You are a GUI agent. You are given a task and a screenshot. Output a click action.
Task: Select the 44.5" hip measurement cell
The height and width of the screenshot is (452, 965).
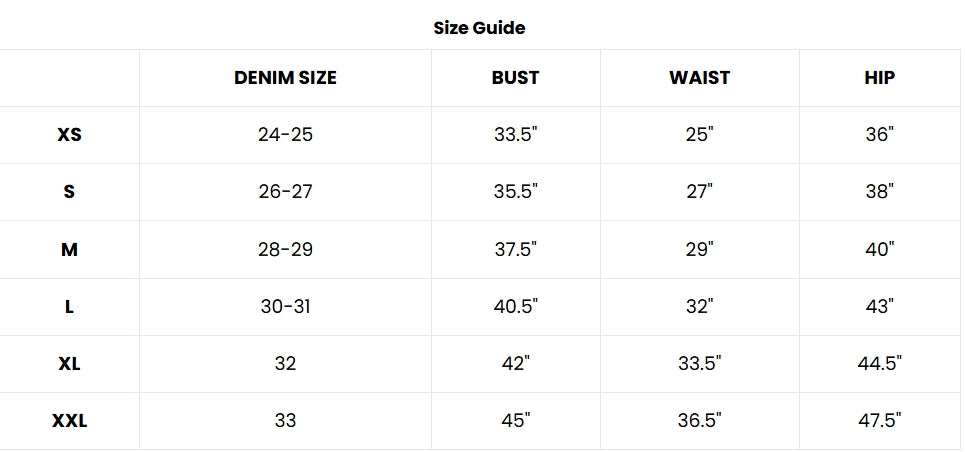pyautogui.click(x=879, y=364)
